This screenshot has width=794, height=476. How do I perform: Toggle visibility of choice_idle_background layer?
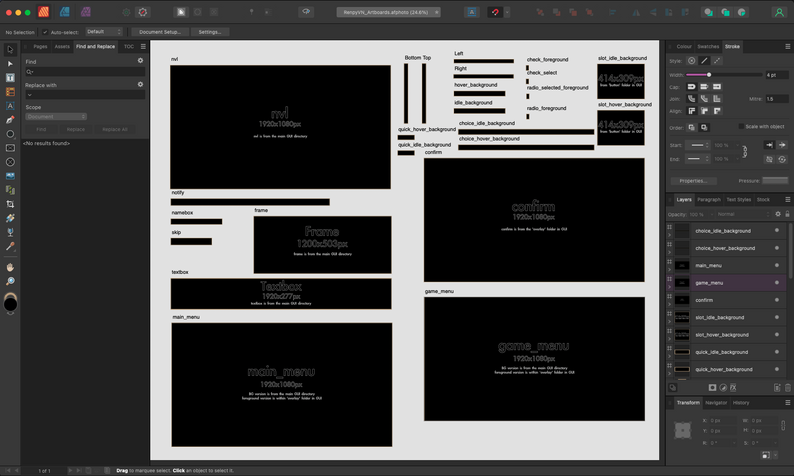click(777, 230)
